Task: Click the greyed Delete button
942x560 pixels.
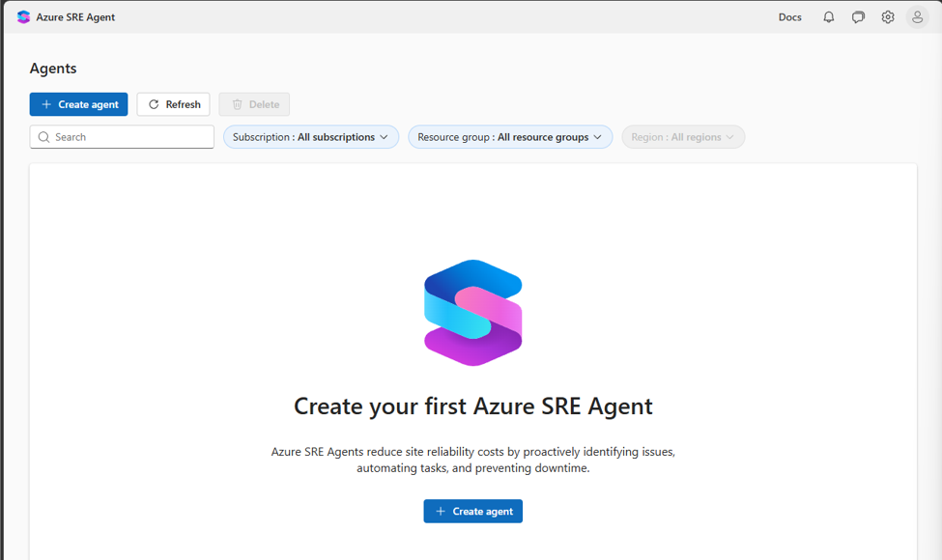Action: tap(254, 104)
